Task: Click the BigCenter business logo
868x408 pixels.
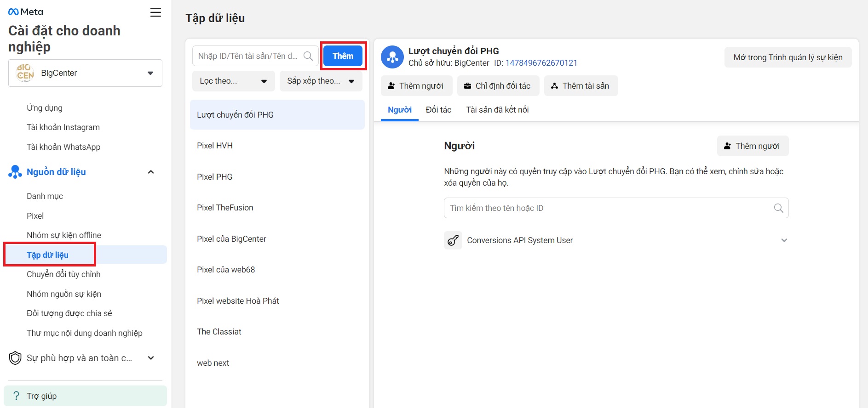Action: coord(25,73)
